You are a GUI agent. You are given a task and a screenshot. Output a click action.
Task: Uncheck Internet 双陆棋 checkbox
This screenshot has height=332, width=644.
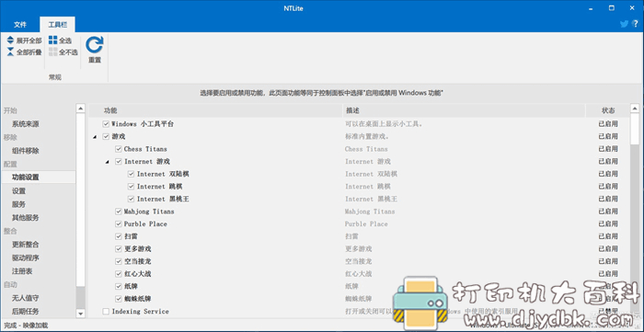pos(131,174)
